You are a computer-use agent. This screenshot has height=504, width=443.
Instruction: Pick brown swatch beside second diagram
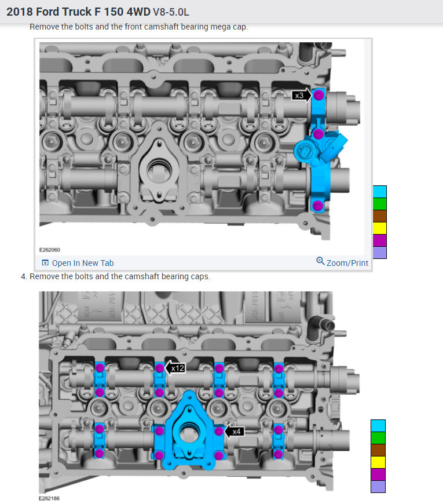[378, 450]
